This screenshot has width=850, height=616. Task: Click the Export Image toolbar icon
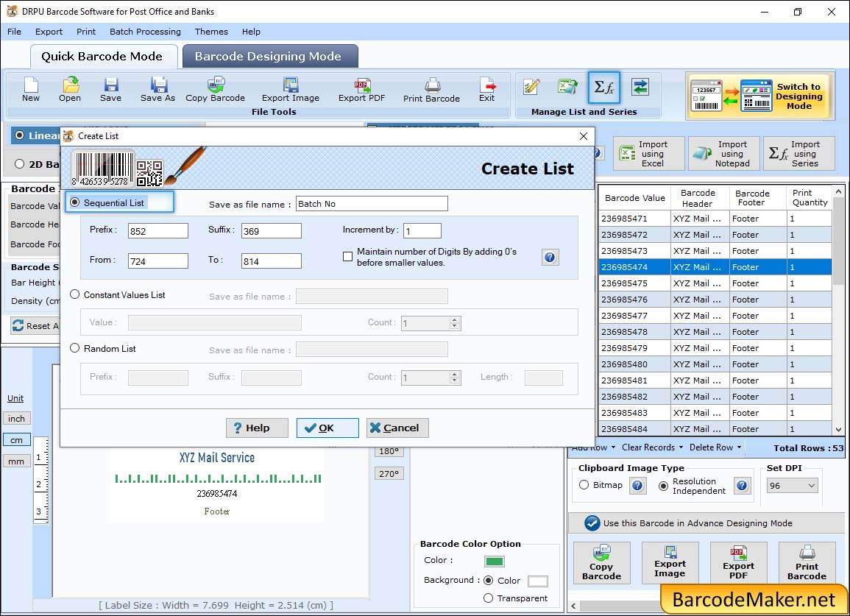(x=291, y=89)
